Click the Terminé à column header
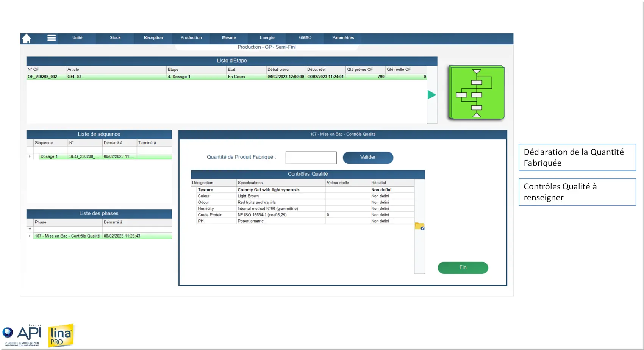Image resolution: width=644 pixels, height=350 pixels. coord(154,143)
